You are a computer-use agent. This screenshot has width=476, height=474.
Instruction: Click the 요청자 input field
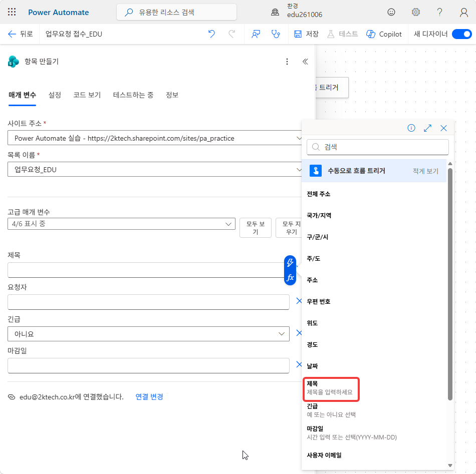(148, 302)
